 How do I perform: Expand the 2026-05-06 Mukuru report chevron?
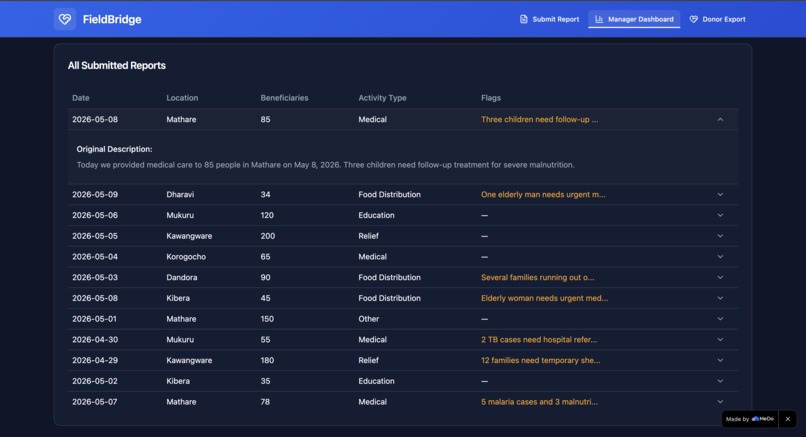click(720, 215)
